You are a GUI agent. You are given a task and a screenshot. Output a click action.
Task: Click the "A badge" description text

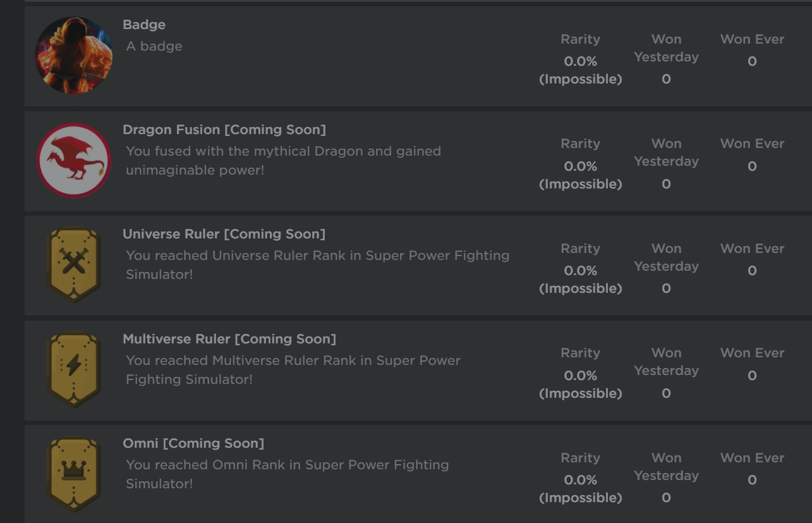tap(154, 46)
